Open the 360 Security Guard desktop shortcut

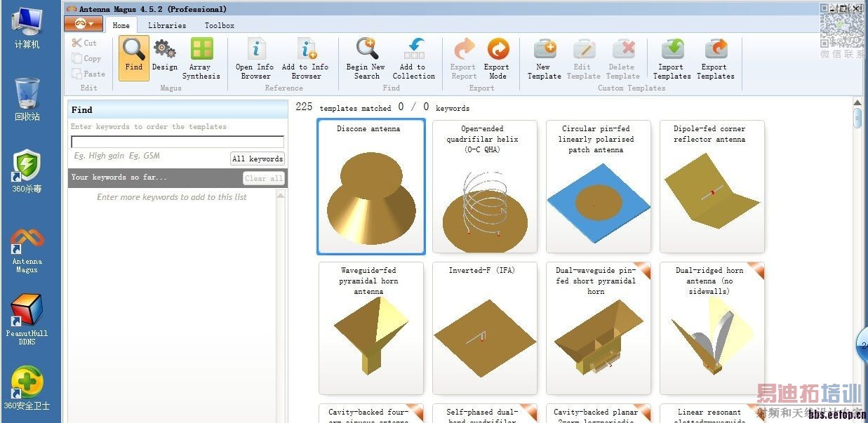click(x=27, y=388)
